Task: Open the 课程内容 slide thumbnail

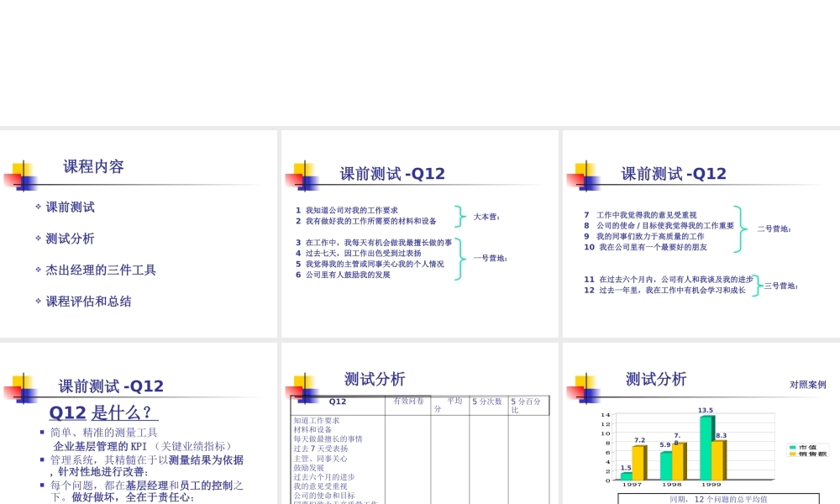Action: [139, 234]
